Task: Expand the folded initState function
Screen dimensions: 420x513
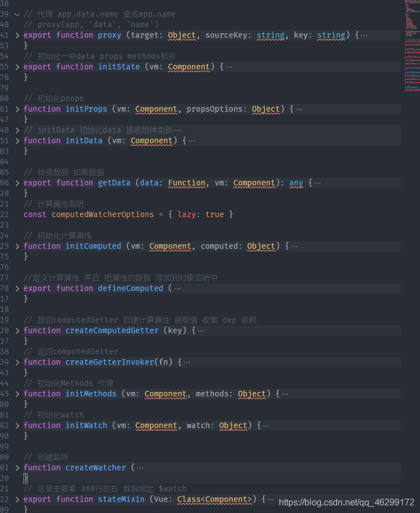Action: pyautogui.click(x=17, y=67)
